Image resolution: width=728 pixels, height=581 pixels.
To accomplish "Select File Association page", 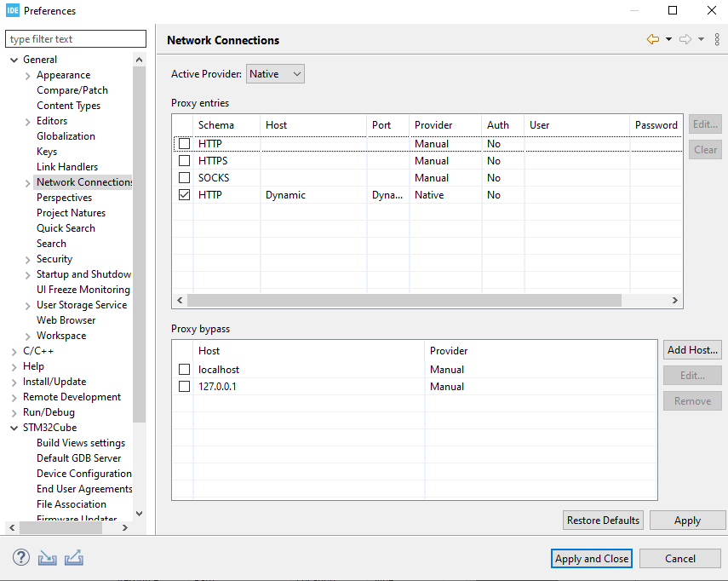I will pyautogui.click(x=71, y=504).
